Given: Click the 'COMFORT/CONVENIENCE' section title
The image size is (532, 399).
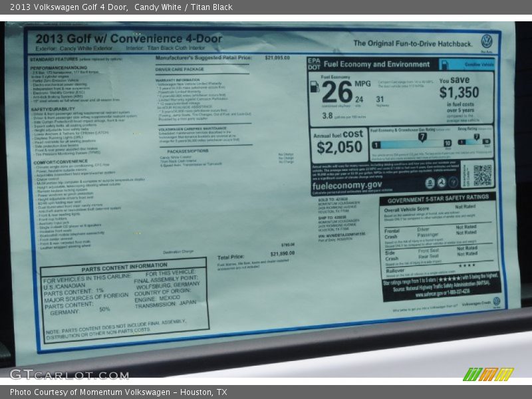Looking at the screenshot, I should click(61, 162).
